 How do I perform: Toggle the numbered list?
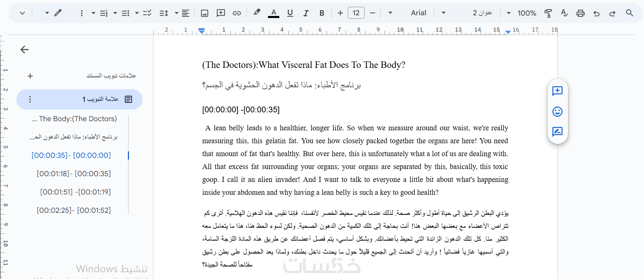click(x=104, y=13)
